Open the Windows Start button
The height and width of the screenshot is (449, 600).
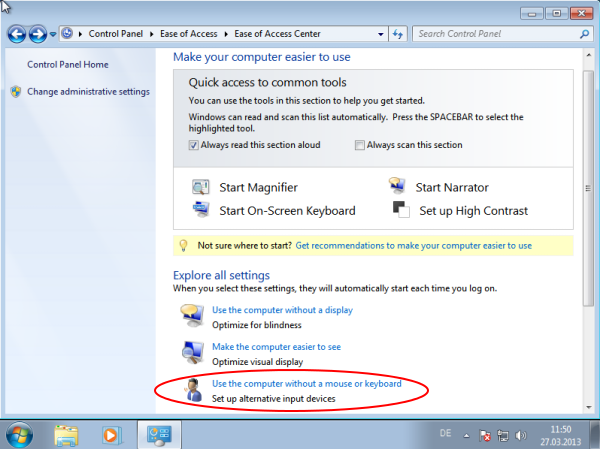(18, 435)
